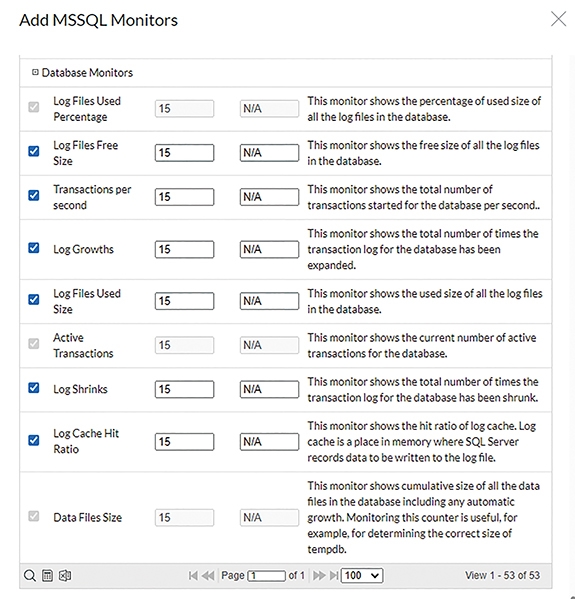
Task: Select the 'Active Transactions' label
Action: (83, 345)
